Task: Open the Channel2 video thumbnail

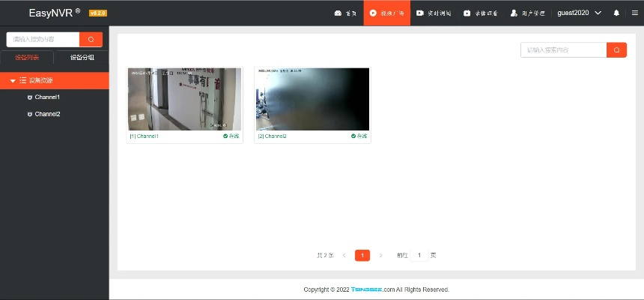Action: (x=312, y=99)
